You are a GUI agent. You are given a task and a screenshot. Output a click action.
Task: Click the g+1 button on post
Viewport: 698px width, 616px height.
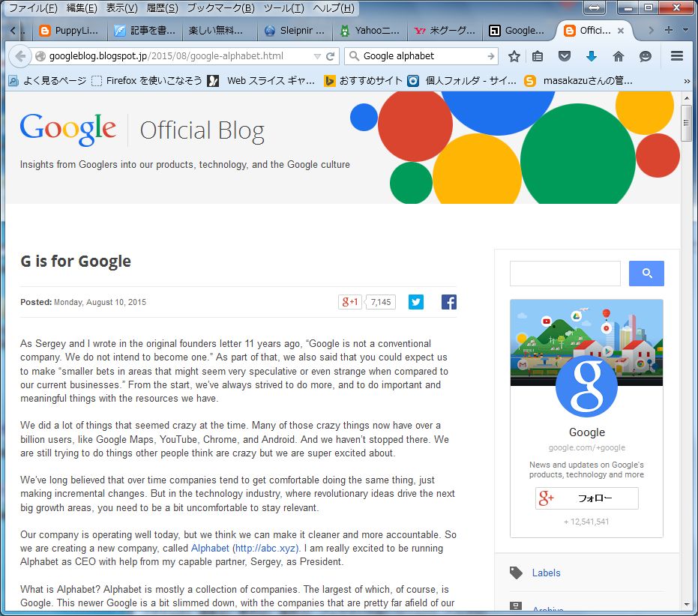(350, 302)
